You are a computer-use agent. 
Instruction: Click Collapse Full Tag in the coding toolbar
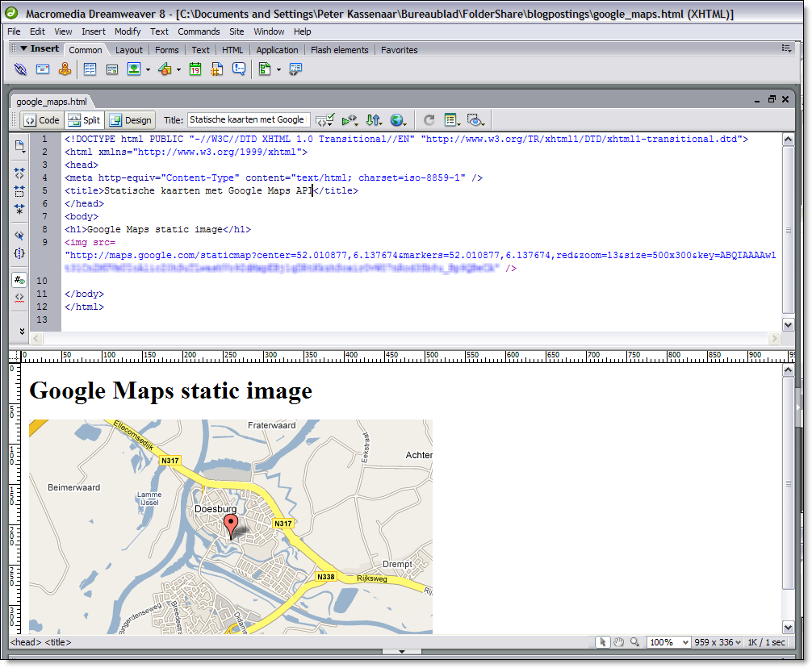pos(19,173)
